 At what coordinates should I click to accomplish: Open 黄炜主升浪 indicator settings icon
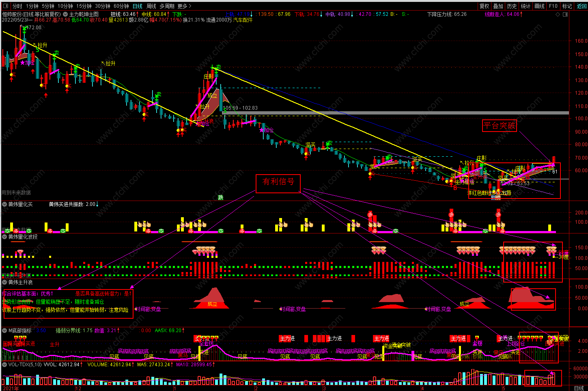click(x=4, y=282)
